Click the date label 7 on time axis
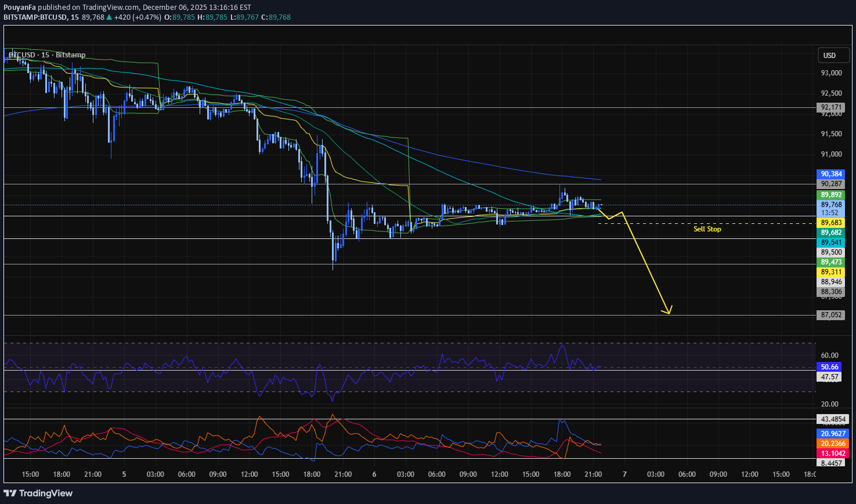The image size is (856, 504). tap(624, 474)
